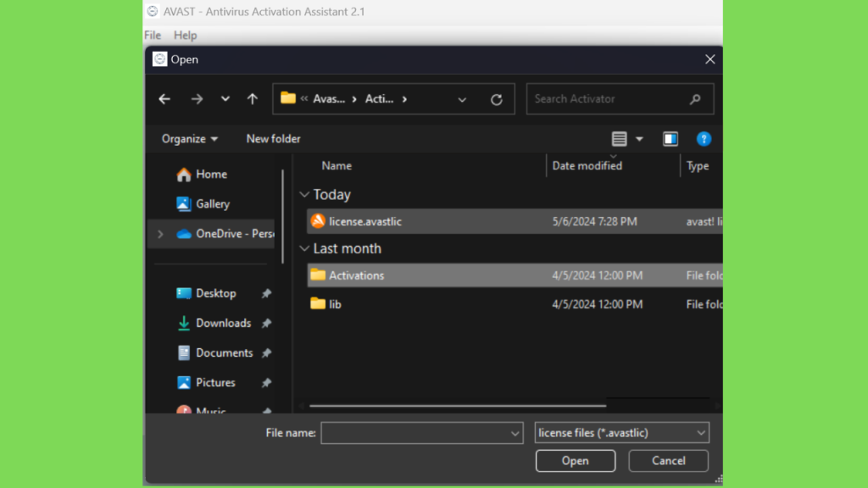868x488 pixels.
Task: Go forward using the forward arrow
Action: [197, 99]
